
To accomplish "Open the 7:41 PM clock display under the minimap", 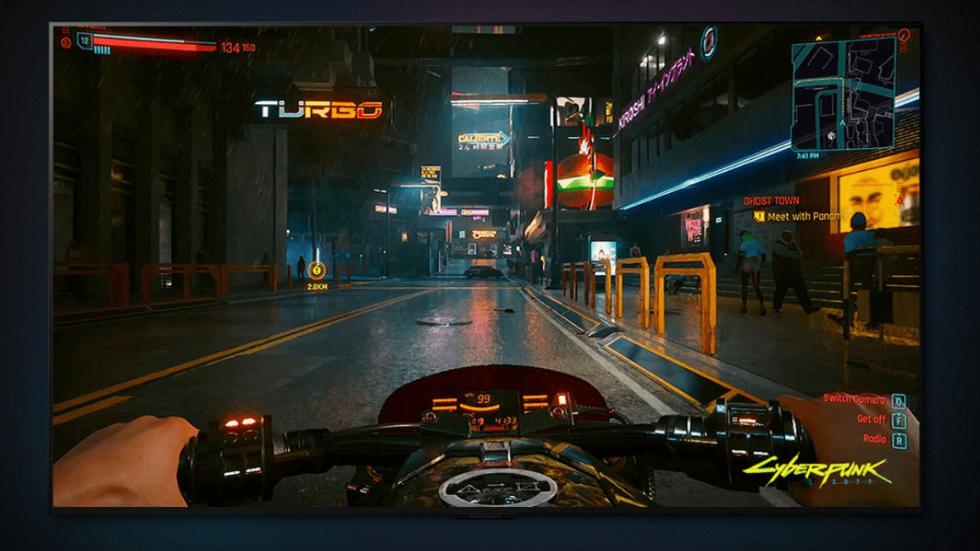I will coord(808,155).
